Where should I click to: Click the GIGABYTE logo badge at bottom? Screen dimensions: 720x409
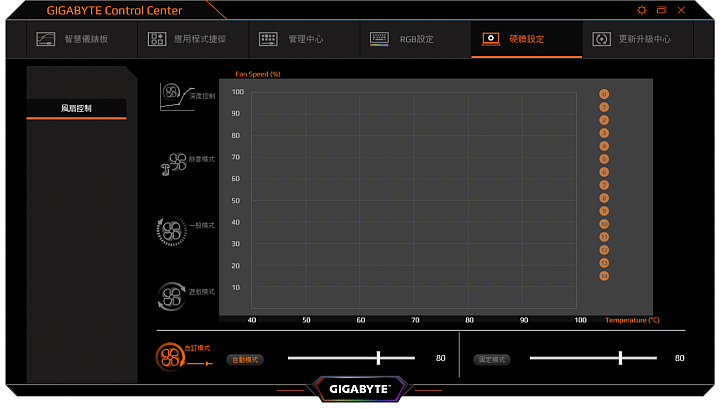[x=360, y=389]
